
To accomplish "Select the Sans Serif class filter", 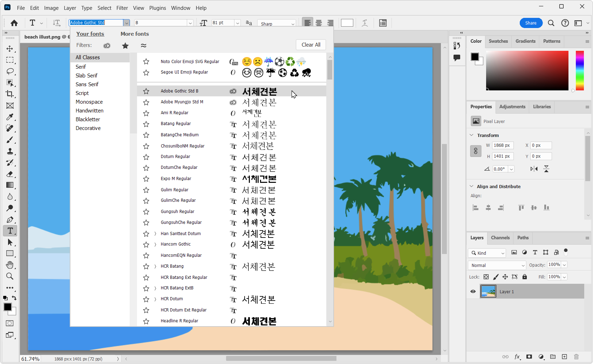I will [x=87, y=84].
